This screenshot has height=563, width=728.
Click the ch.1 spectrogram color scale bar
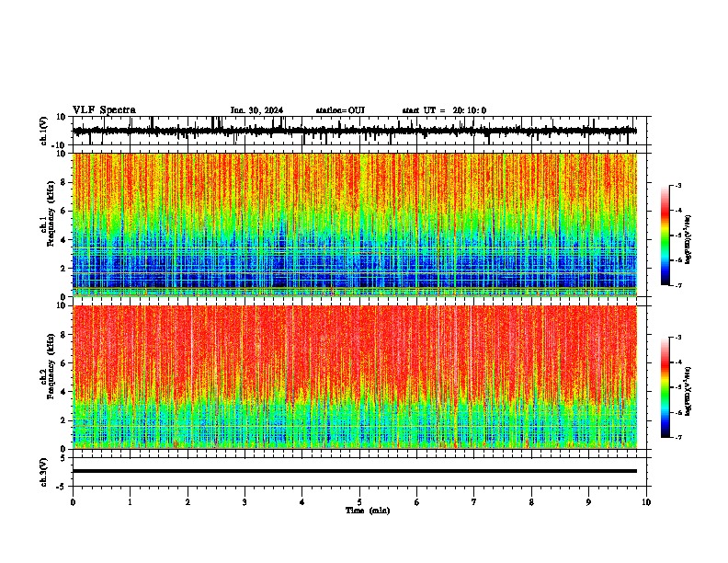coord(665,236)
